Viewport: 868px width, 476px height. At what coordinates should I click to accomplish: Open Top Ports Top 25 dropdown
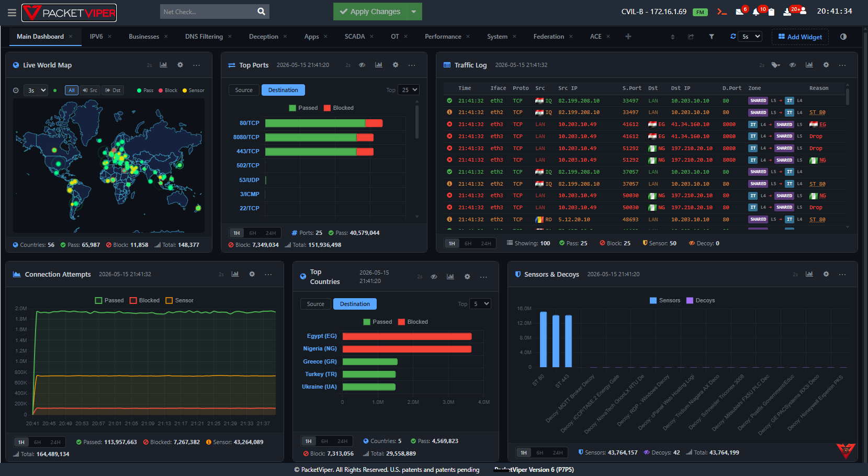[409, 90]
